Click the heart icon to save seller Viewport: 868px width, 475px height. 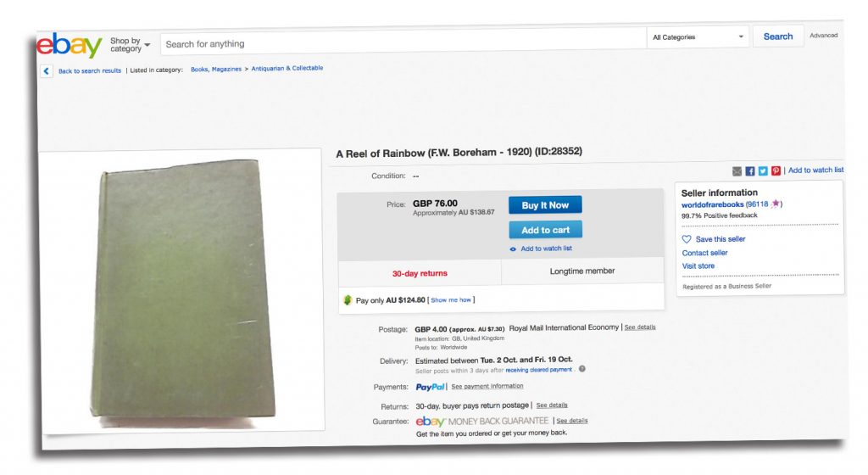pyautogui.click(x=687, y=239)
